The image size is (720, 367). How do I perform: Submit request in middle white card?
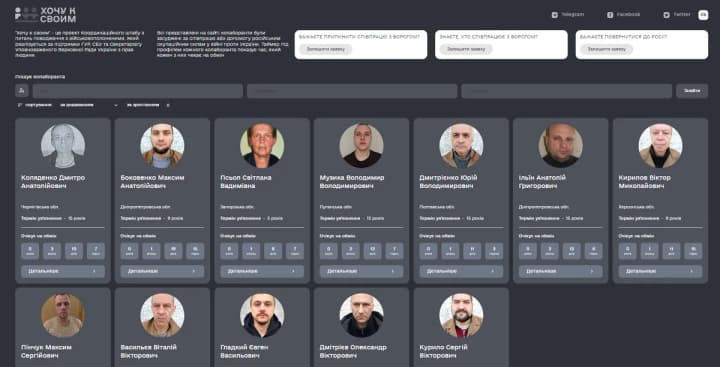coord(466,49)
